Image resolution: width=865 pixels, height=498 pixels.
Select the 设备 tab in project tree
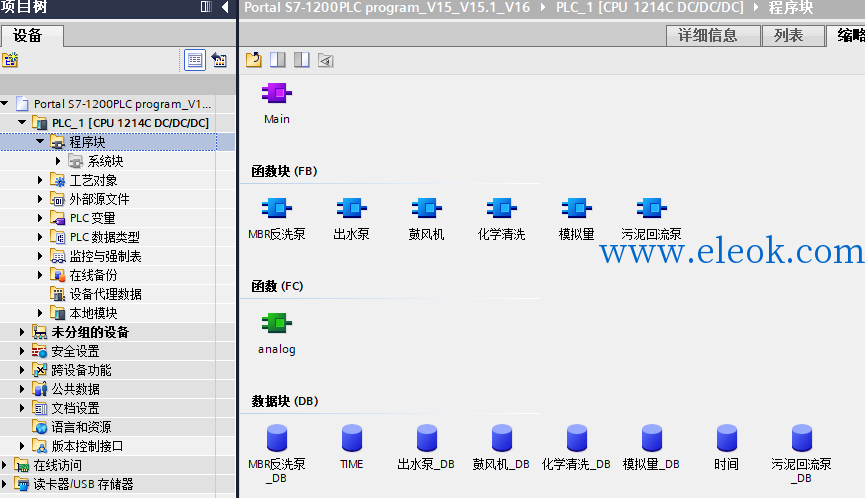click(32, 36)
